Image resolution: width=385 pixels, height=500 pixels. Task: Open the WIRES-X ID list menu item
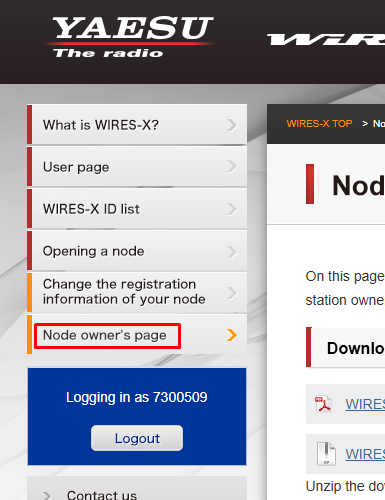tap(137, 209)
